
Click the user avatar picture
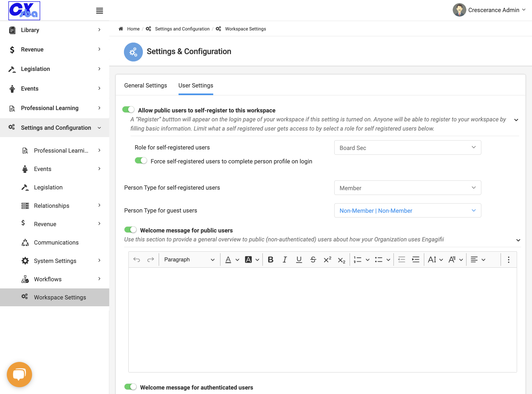pyautogui.click(x=459, y=10)
